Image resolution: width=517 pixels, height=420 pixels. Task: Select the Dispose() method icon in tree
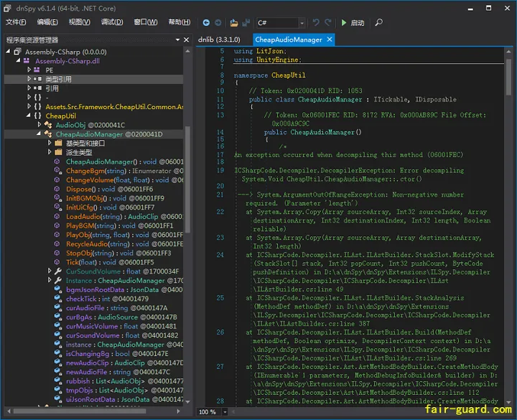(x=58, y=190)
